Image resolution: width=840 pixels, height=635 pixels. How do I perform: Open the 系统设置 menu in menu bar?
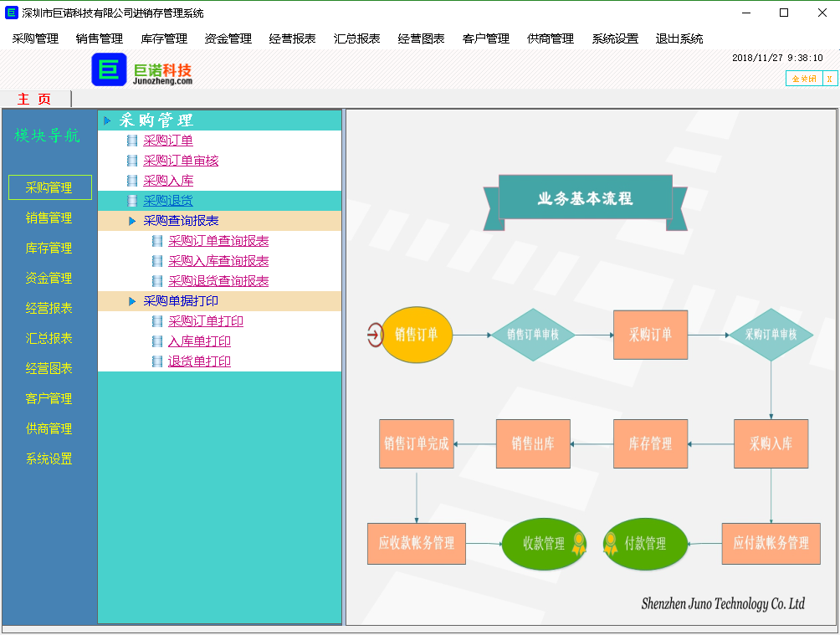(615, 38)
